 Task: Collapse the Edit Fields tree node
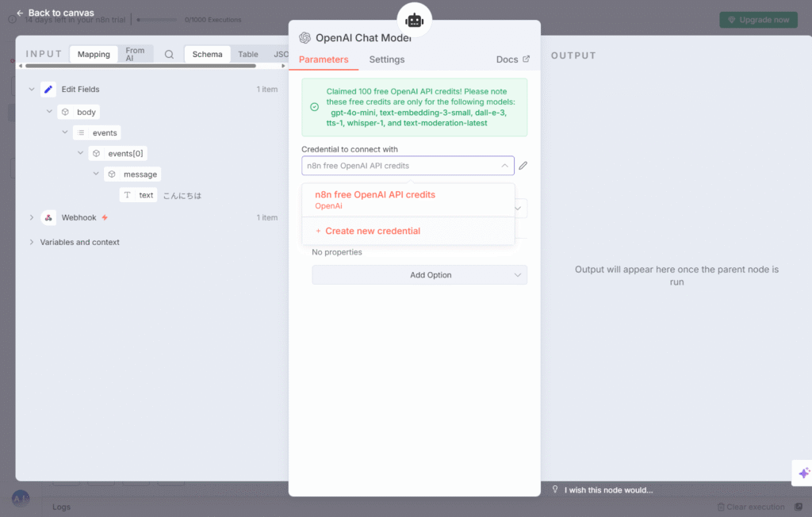pyautogui.click(x=32, y=90)
